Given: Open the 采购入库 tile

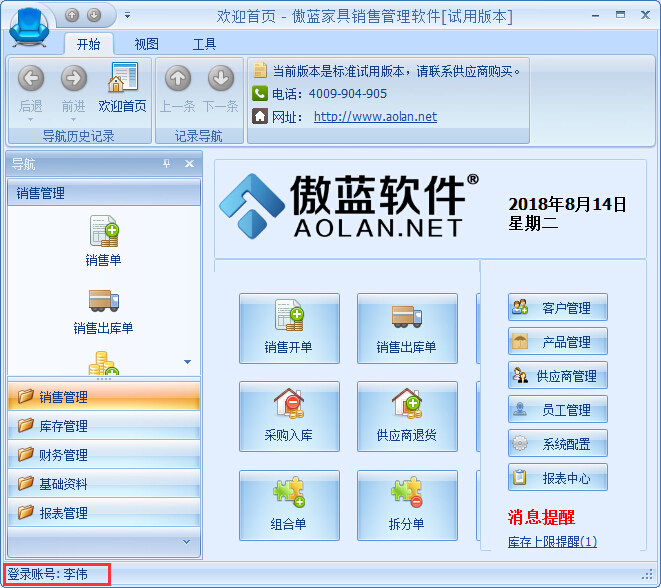Looking at the screenshot, I should pos(288,415).
